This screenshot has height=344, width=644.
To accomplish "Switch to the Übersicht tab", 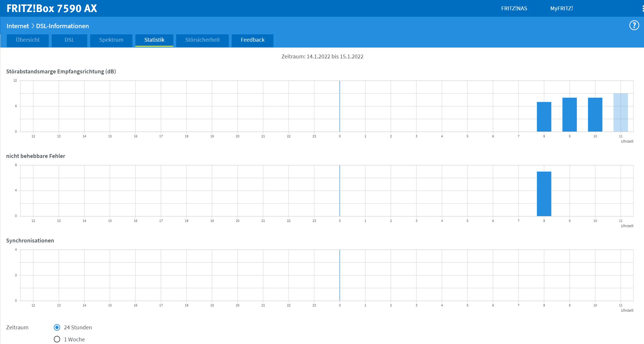I will [x=28, y=40].
